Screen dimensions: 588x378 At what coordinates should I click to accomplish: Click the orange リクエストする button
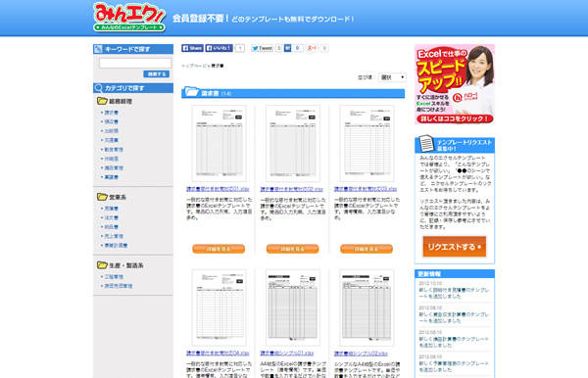click(x=455, y=247)
